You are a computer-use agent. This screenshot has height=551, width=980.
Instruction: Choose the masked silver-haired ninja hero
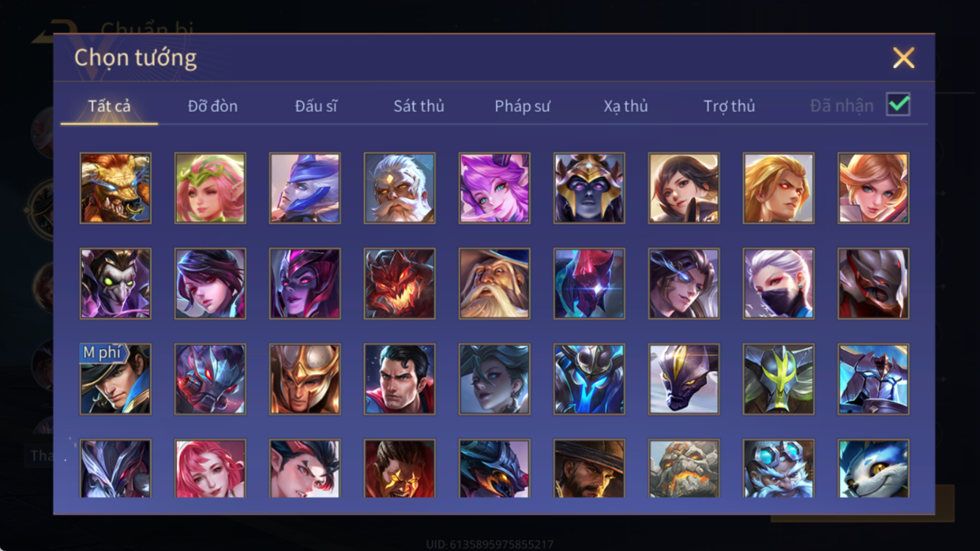click(779, 284)
